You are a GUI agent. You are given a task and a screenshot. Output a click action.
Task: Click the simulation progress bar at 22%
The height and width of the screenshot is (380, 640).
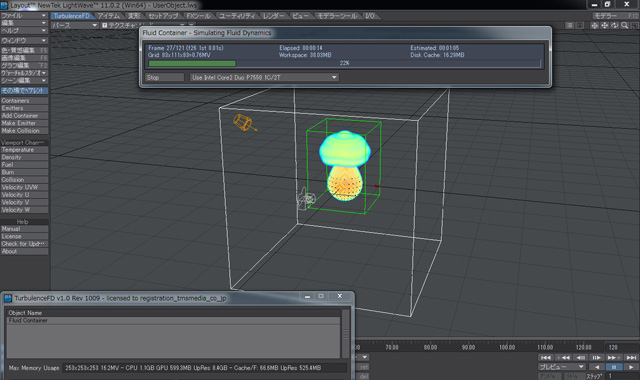coord(344,63)
